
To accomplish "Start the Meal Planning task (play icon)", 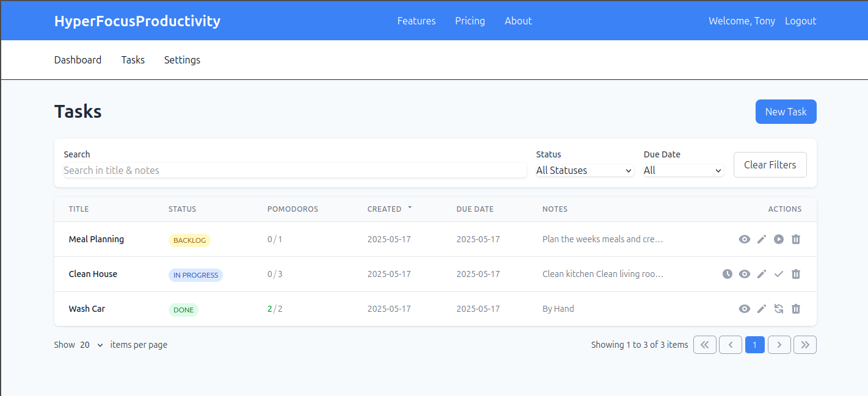I will click(x=778, y=239).
